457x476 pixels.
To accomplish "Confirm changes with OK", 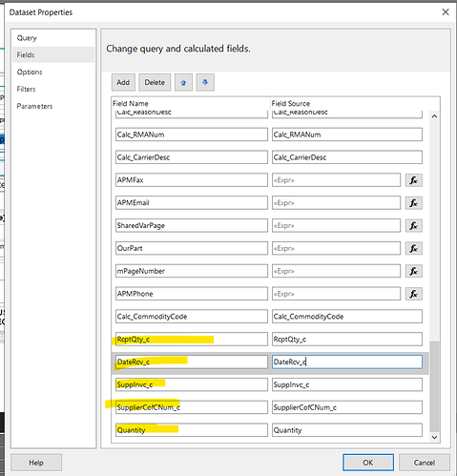I will coord(368,463).
